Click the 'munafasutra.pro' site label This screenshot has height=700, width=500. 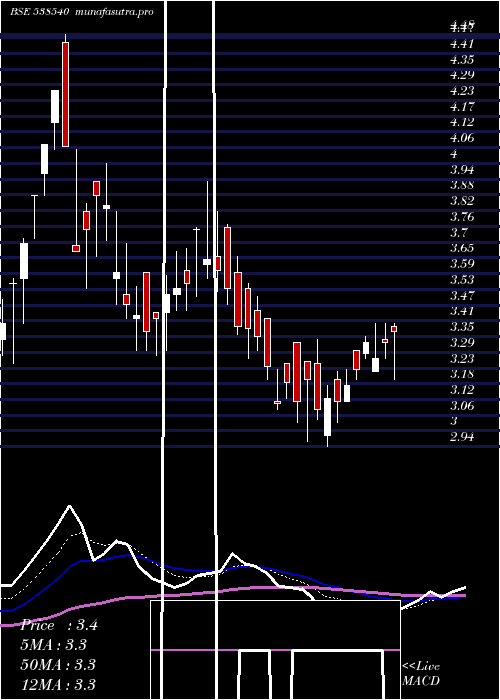pos(115,12)
